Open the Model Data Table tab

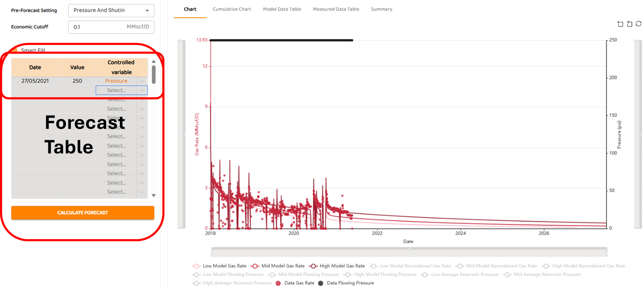click(282, 9)
